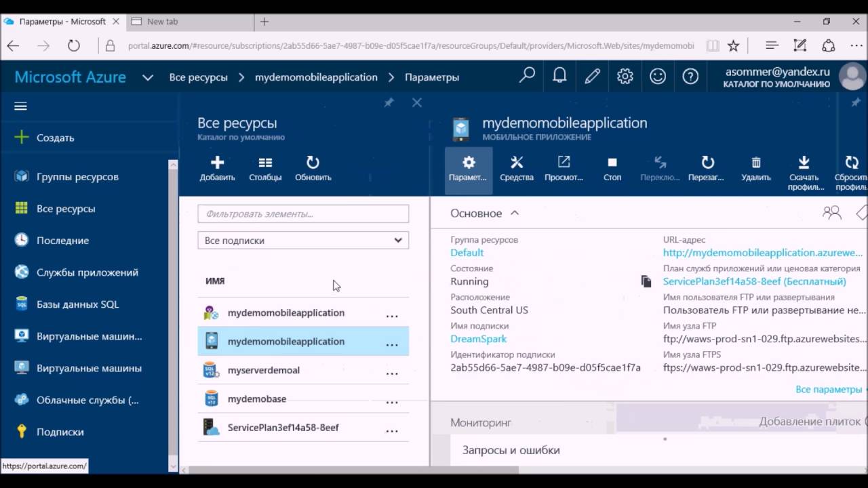Click the Параметры gear toolbar button
868x488 pixels.
coord(468,169)
